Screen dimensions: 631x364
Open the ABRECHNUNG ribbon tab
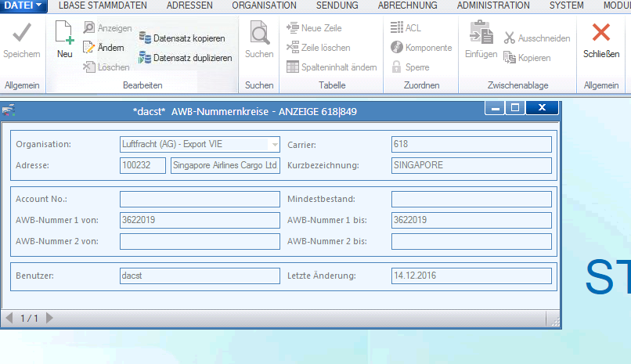[x=407, y=5]
